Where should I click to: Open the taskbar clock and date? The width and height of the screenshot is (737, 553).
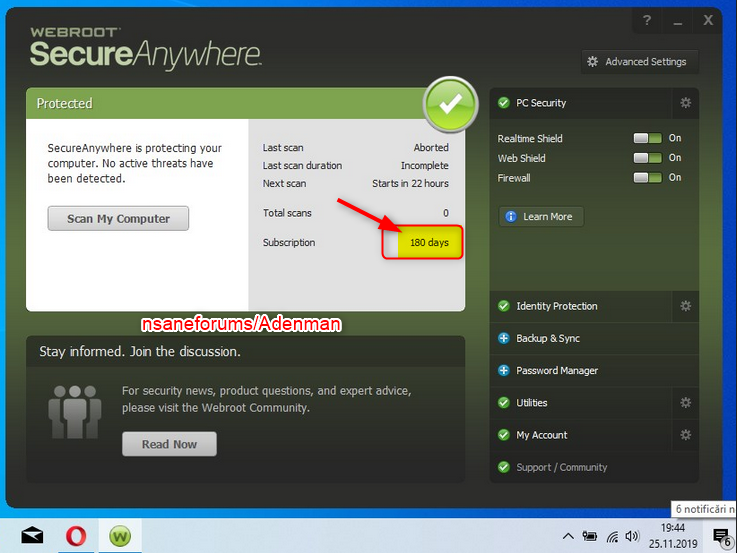click(x=673, y=536)
